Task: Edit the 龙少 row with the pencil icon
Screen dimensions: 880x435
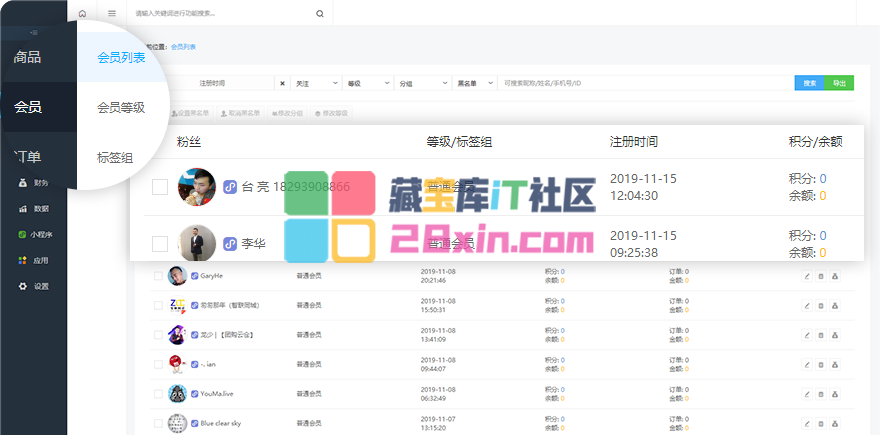Action: tap(807, 335)
